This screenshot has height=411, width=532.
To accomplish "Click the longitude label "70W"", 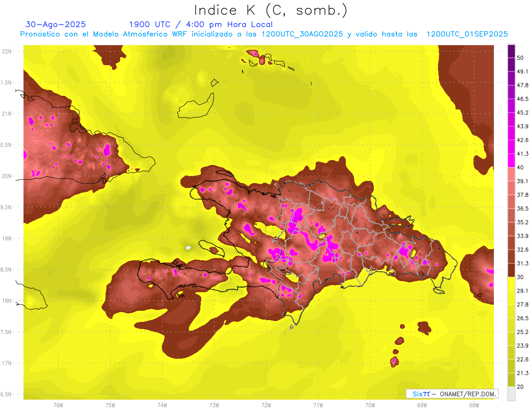I will [370, 405].
